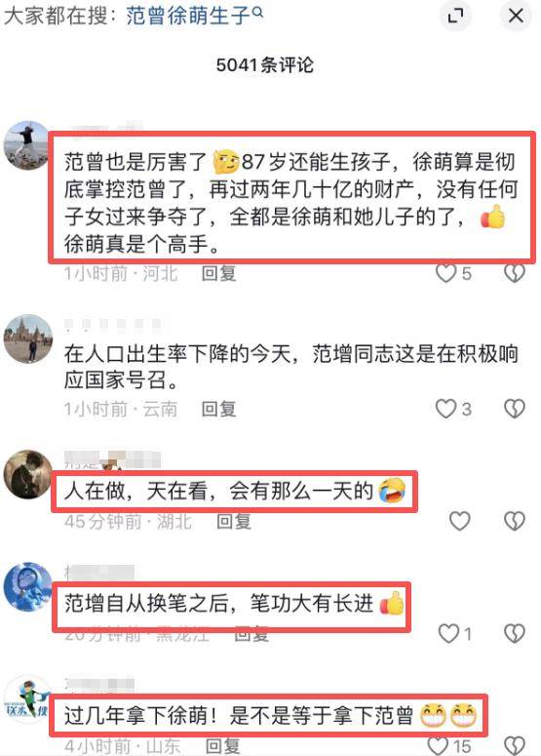Like the Hebei user's comment

pyautogui.click(x=446, y=273)
